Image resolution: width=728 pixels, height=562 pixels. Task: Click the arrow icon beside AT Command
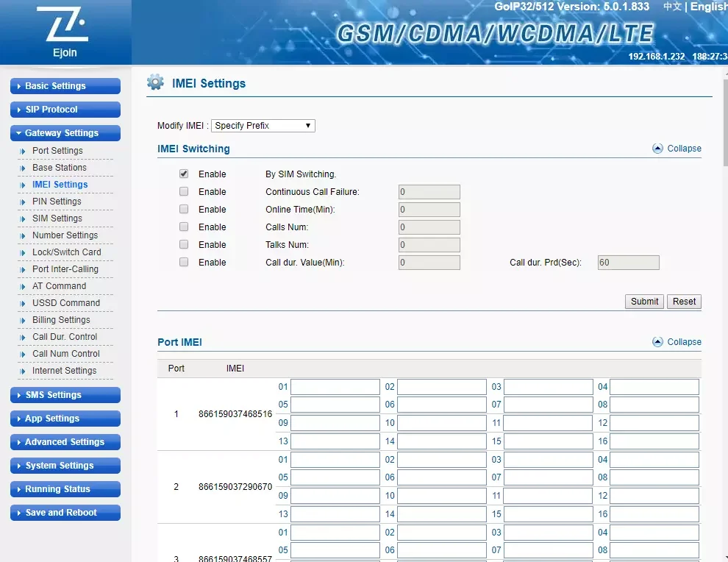(x=23, y=287)
